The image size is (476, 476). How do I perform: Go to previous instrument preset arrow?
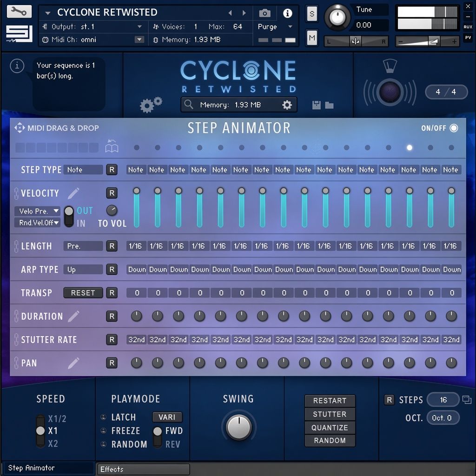(230, 13)
